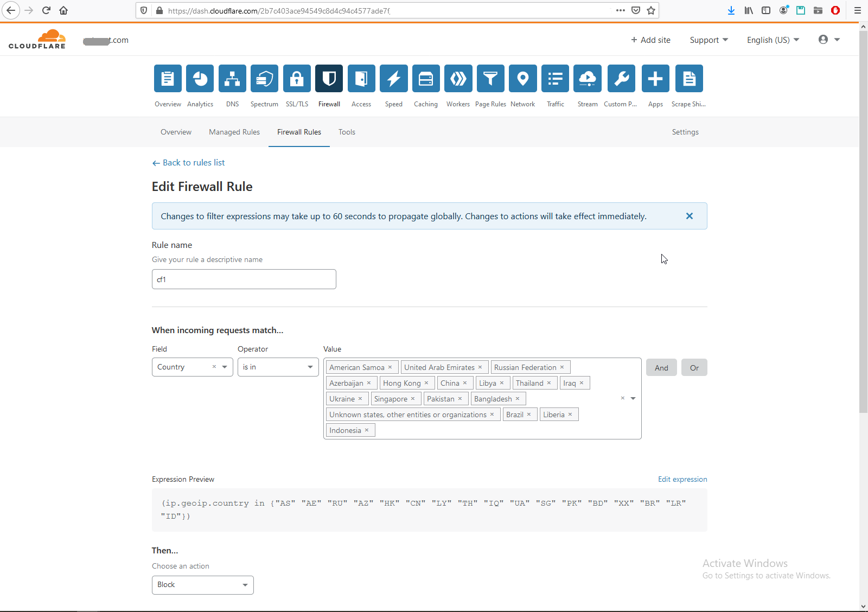Image resolution: width=868 pixels, height=612 pixels.
Task: Remove the Pakistan tag
Action: pos(460,399)
